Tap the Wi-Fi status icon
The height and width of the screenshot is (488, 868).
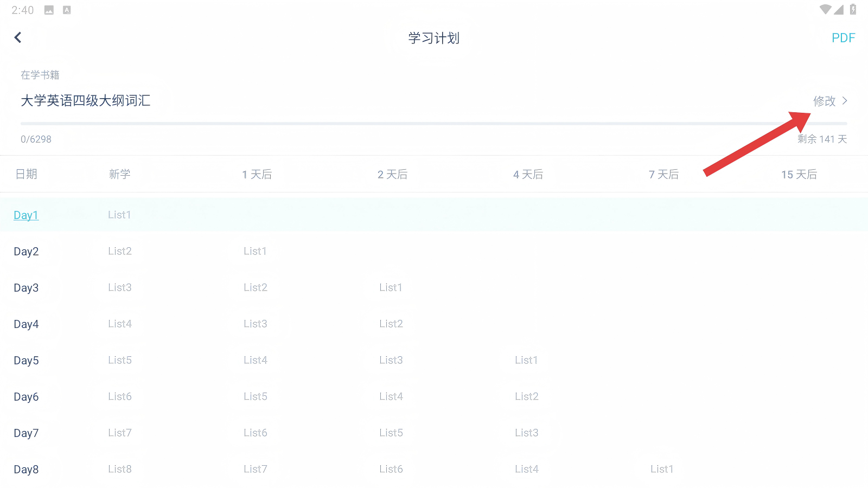[825, 10]
